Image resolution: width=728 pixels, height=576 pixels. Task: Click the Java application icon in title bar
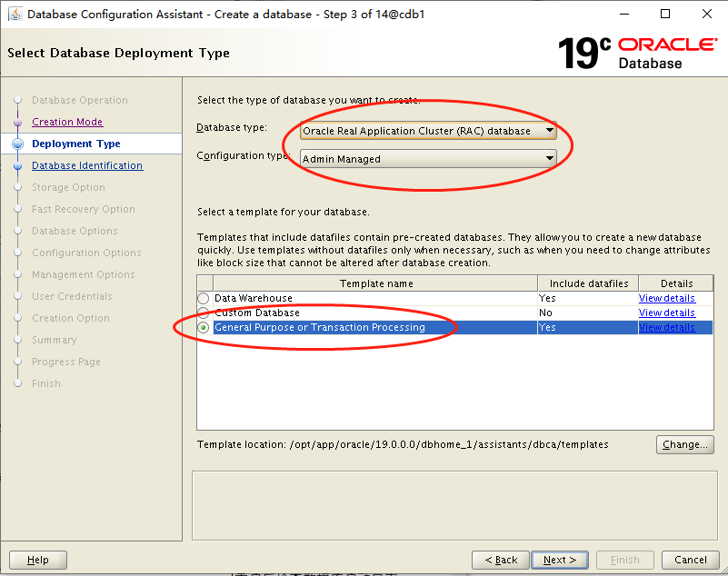pos(15,15)
